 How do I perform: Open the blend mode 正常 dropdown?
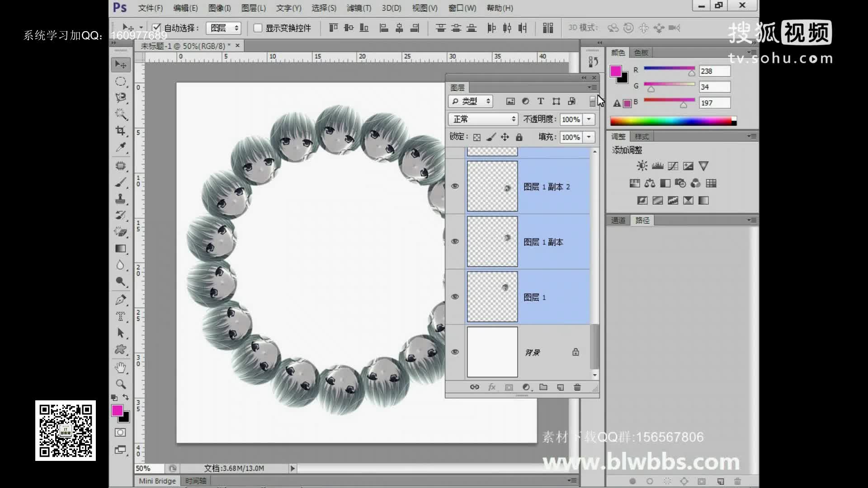pos(483,119)
